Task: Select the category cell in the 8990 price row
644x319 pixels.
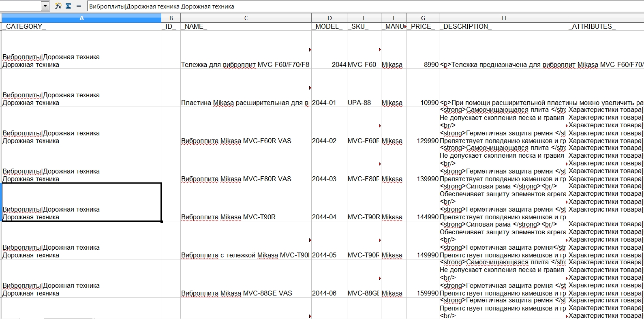Action: 81,49
